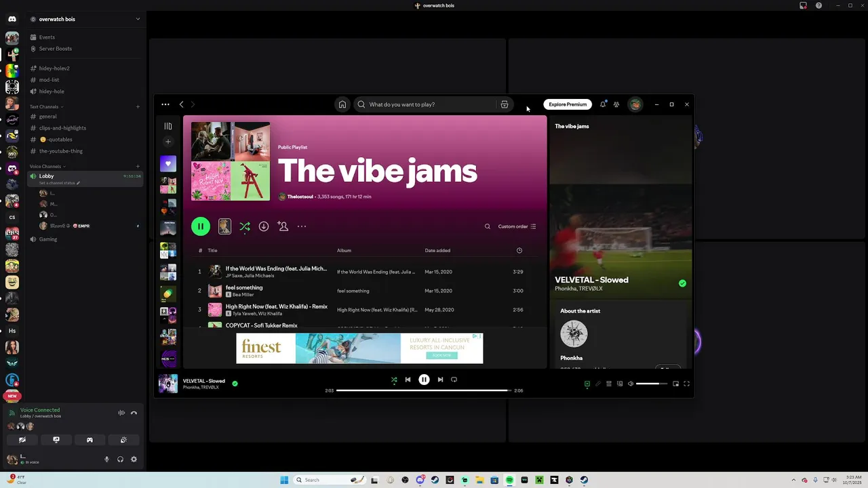Open the playlist cover art collage
This screenshot has height=488, width=868.
(231, 161)
